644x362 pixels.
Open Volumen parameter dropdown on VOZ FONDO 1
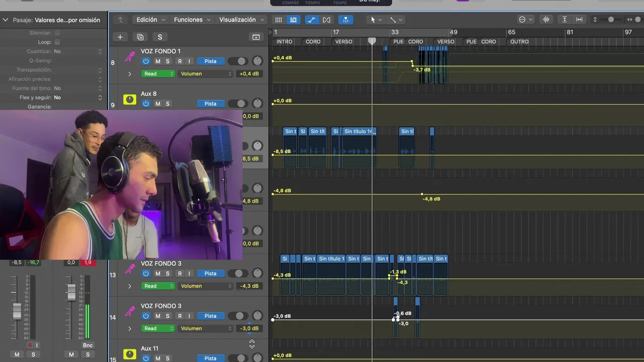[x=206, y=73]
